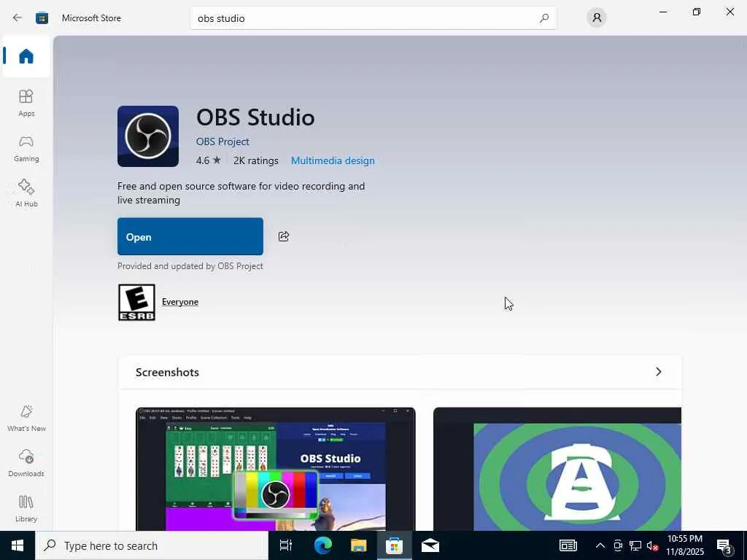Restore down the Microsoft Store window

(697, 12)
